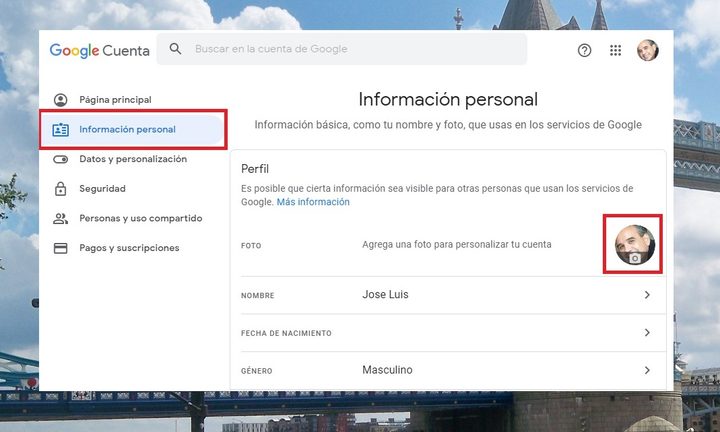Click the GÉNERO label
This screenshot has width=720, height=432.
tap(256, 370)
